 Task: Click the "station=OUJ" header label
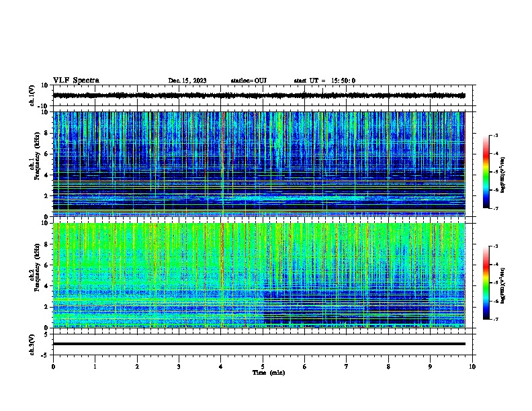(x=249, y=81)
